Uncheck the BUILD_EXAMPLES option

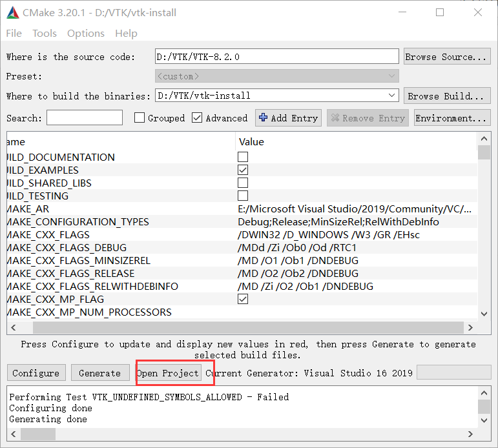pos(243,170)
